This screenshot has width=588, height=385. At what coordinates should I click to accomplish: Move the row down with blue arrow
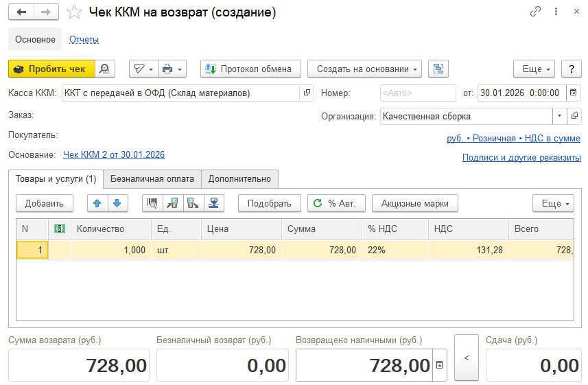[x=117, y=203]
